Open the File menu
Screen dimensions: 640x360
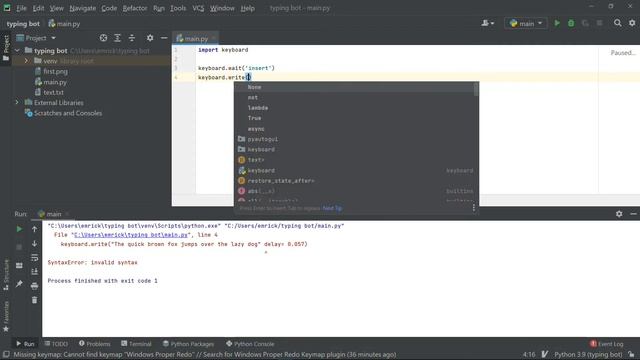21,8
